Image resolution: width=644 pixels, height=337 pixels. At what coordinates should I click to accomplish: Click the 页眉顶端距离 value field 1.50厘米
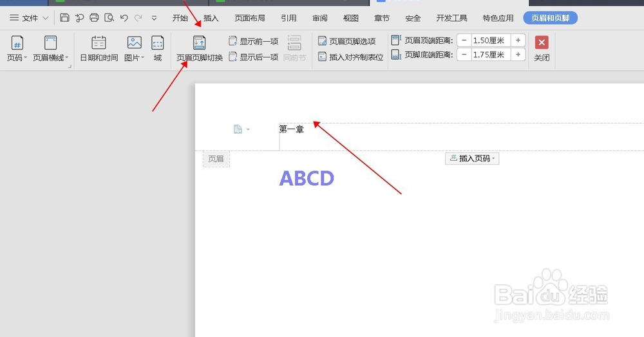tap(490, 40)
